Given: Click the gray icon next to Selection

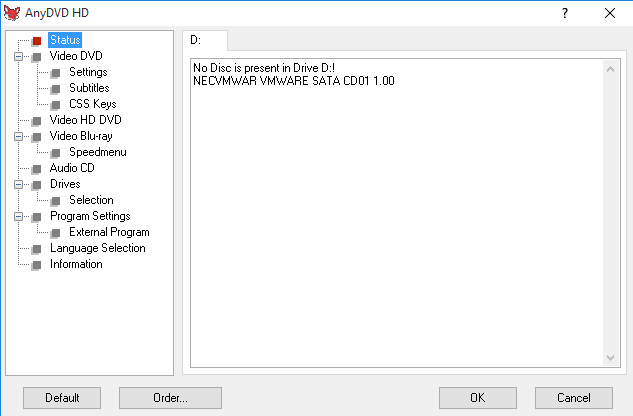Looking at the screenshot, I should (56, 200).
